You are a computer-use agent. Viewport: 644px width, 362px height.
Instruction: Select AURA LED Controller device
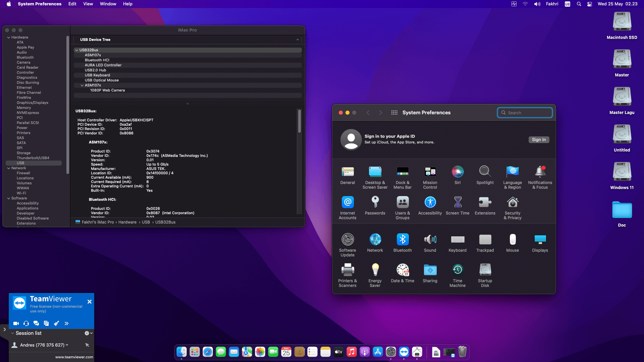point(103,65)
